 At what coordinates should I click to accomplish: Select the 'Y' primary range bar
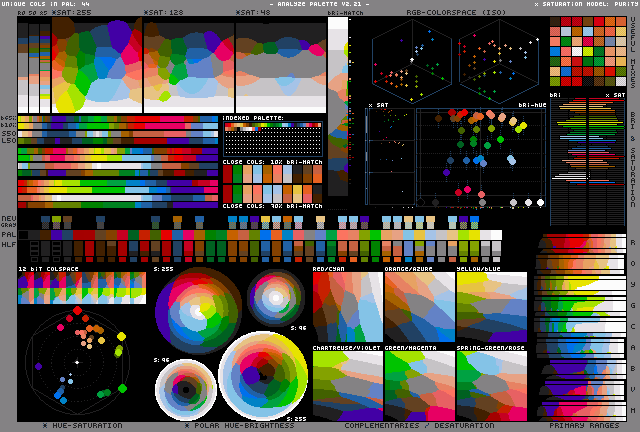point(580,284)
